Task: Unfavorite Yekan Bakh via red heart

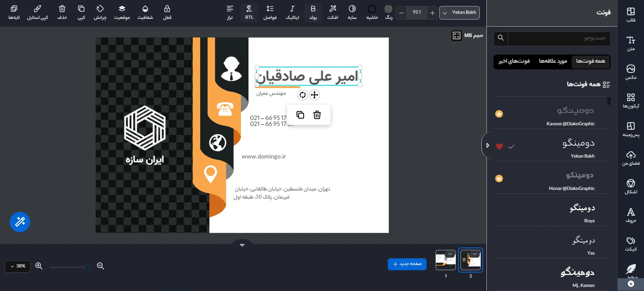Action: coord(499,146)
